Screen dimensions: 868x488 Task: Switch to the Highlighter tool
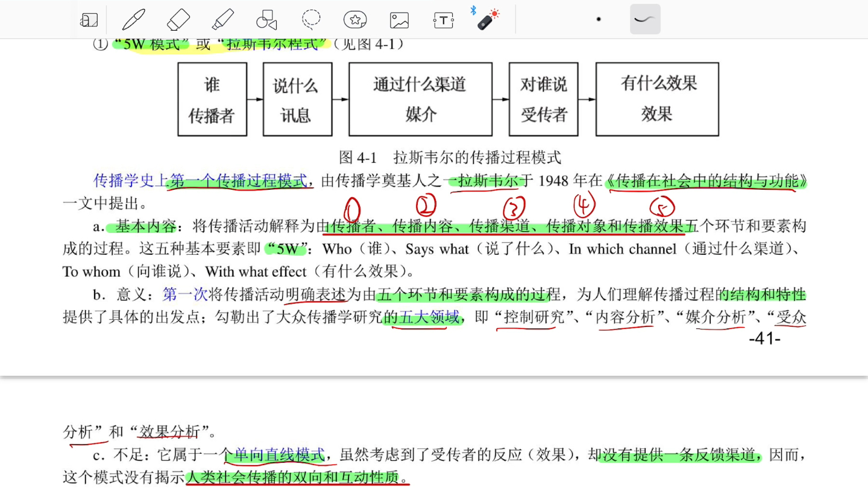pyautogui.click(x=222, y=19)
